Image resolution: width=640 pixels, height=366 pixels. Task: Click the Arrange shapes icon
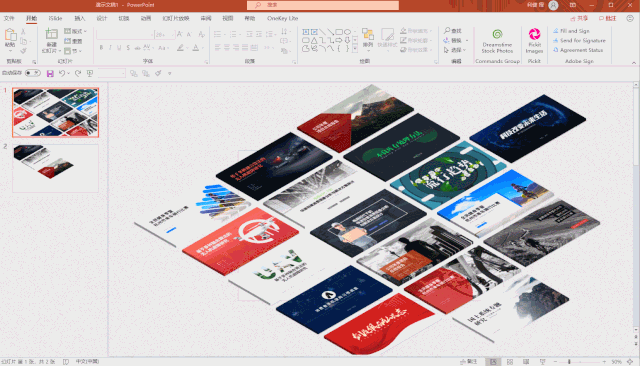click(x=368, y=38)
